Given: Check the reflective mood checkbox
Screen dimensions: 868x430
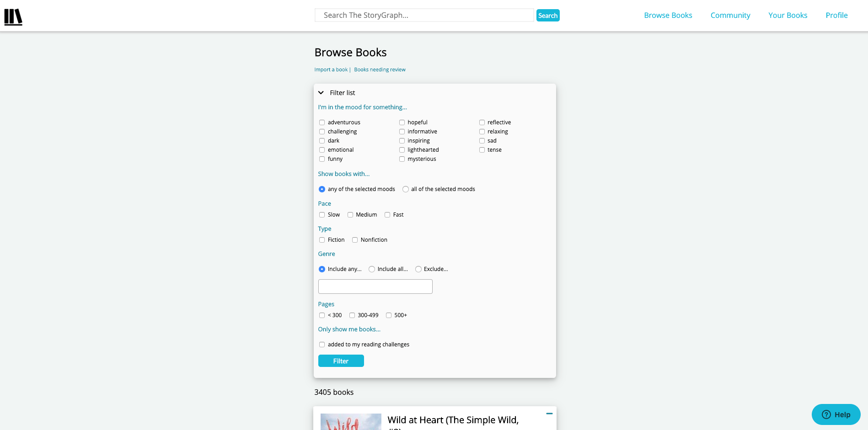Looking at the screenshot, I should click(x=482, y=122).
